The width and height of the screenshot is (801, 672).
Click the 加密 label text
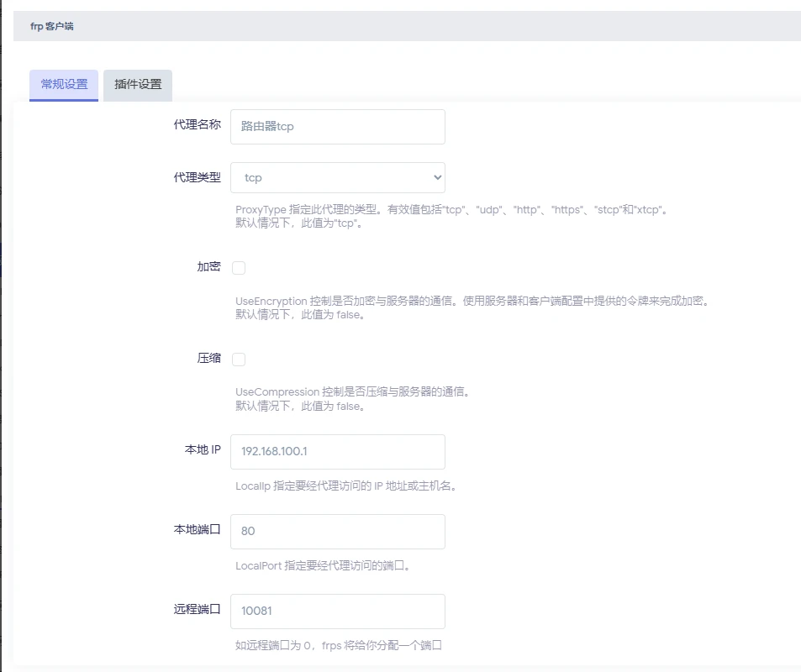tap(209, 266)
